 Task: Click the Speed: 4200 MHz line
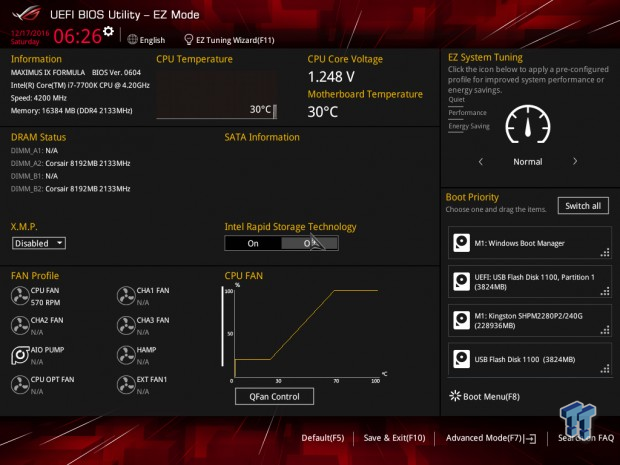[39, 98]
